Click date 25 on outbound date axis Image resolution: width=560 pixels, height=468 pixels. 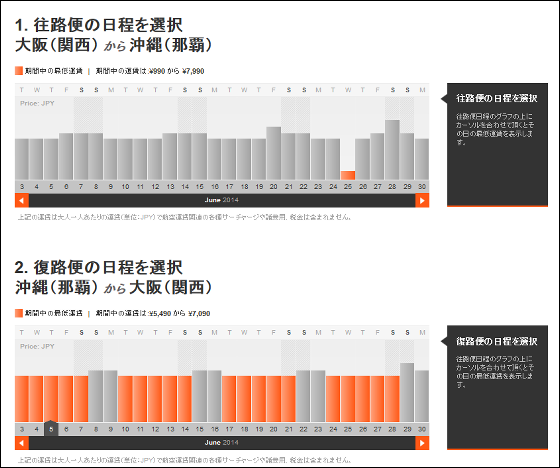(x=348, y=186)
